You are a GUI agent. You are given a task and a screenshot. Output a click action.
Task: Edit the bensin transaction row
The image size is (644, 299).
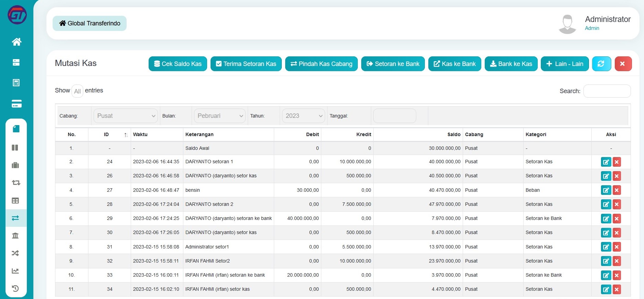pos(606,190)
